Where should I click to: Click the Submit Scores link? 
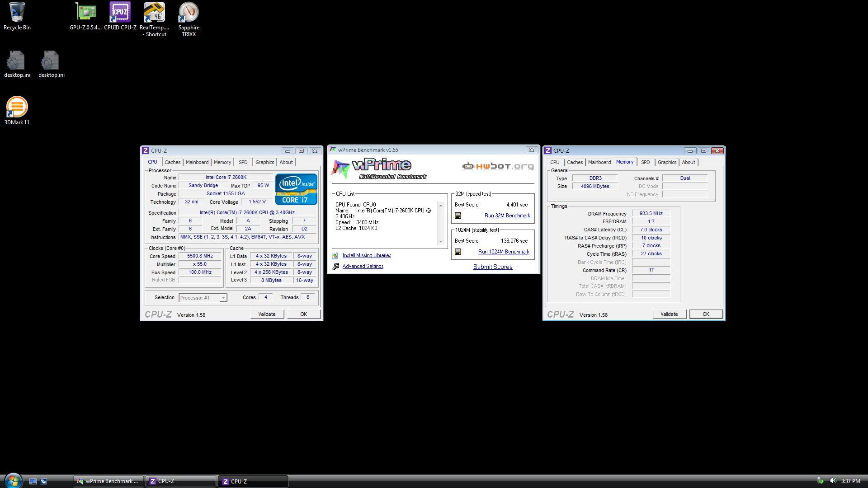click(x=493, y=267)
